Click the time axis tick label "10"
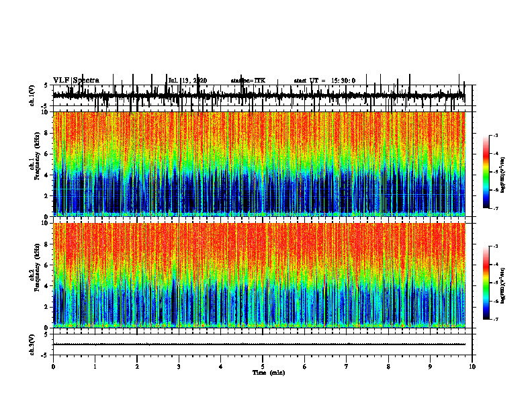The image size is (532, 411). point(472,367)
